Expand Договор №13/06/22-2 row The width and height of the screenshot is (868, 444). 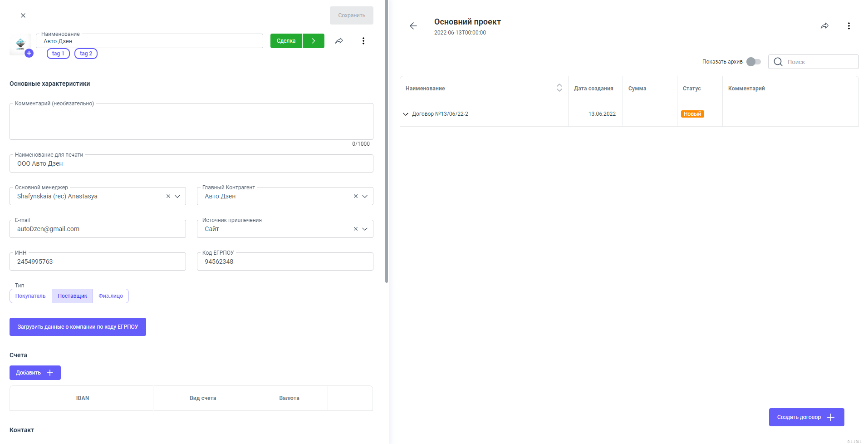pyautogui.click(x=406, y=114)
